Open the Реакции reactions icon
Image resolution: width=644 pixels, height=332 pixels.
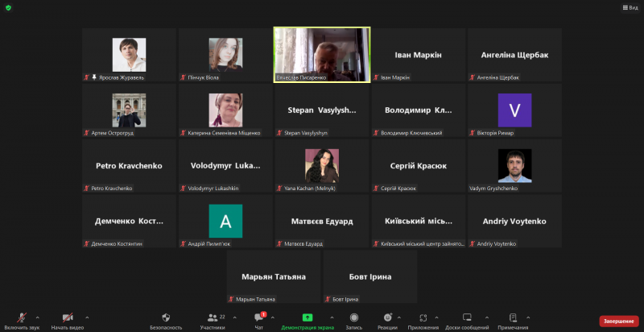tap(388, 317)
